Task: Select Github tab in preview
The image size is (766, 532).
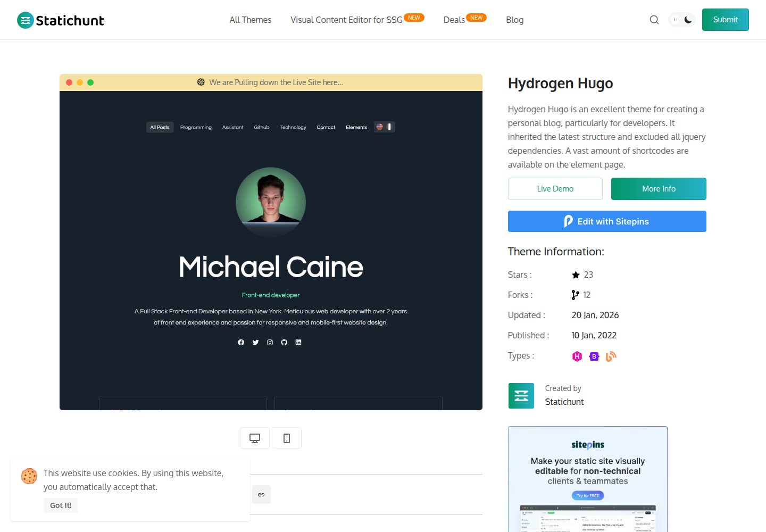Action: 262,127
